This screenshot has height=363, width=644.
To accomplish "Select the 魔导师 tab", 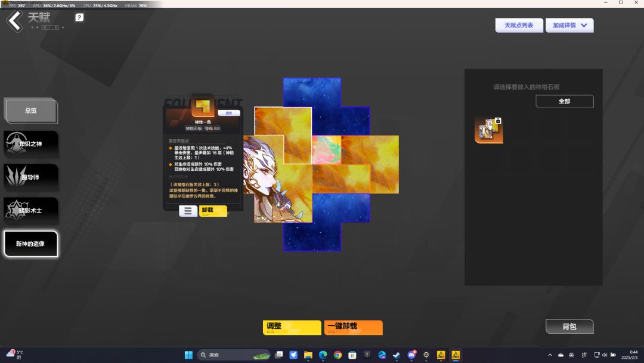I will pyautogui.click(x=31, y=177).
